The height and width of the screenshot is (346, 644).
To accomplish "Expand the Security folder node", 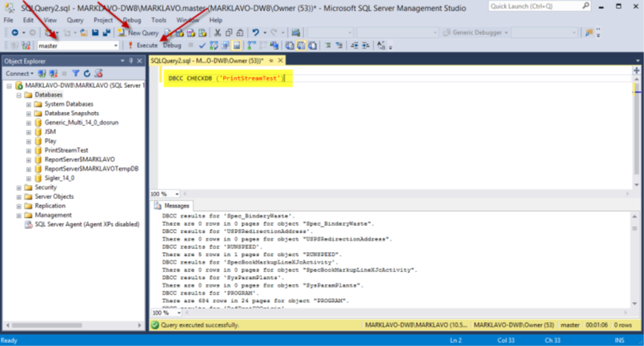I will [x=19, y=187].
